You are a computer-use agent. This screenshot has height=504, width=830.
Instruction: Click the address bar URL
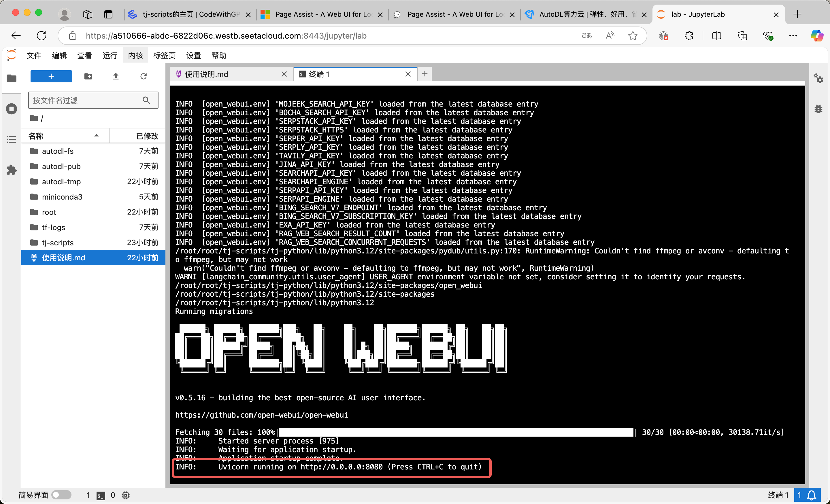click(x=226, y=36)
